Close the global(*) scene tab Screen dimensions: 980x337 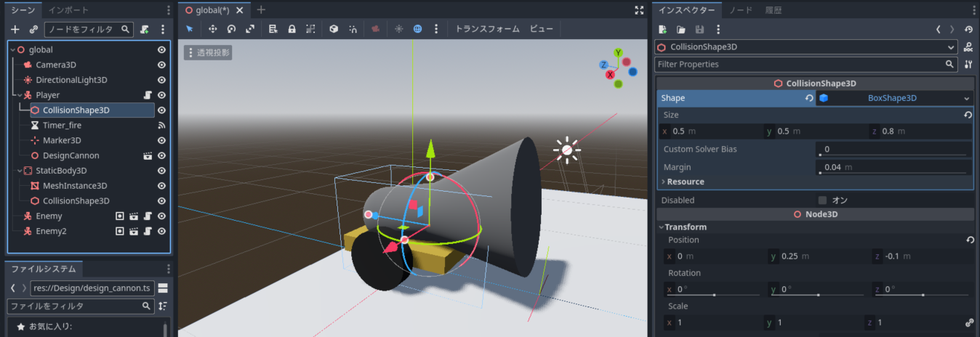(x=240, y=10)
